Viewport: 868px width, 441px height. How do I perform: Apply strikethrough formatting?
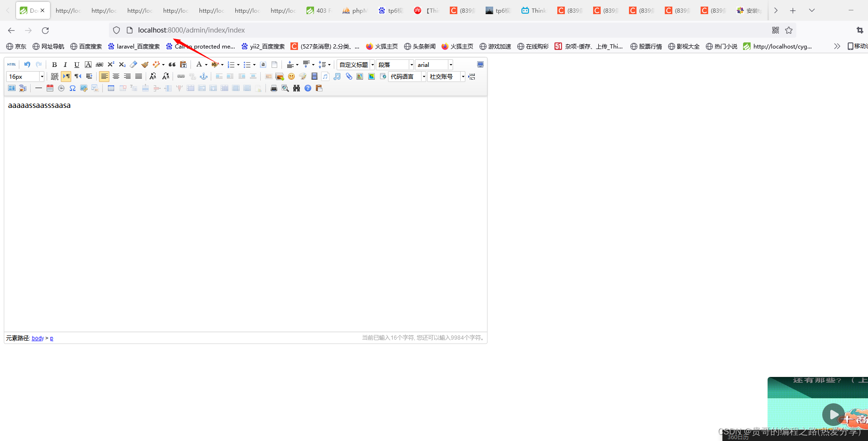tap(99, 65)
